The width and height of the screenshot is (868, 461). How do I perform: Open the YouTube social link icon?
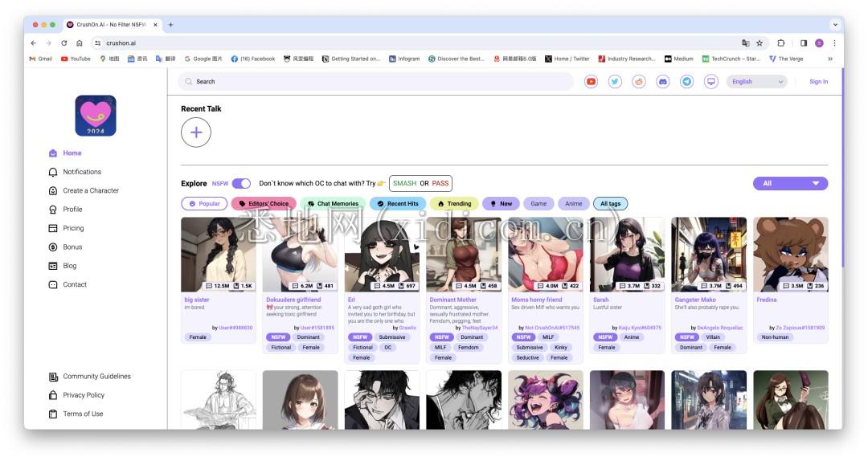(x=591, y=81)
